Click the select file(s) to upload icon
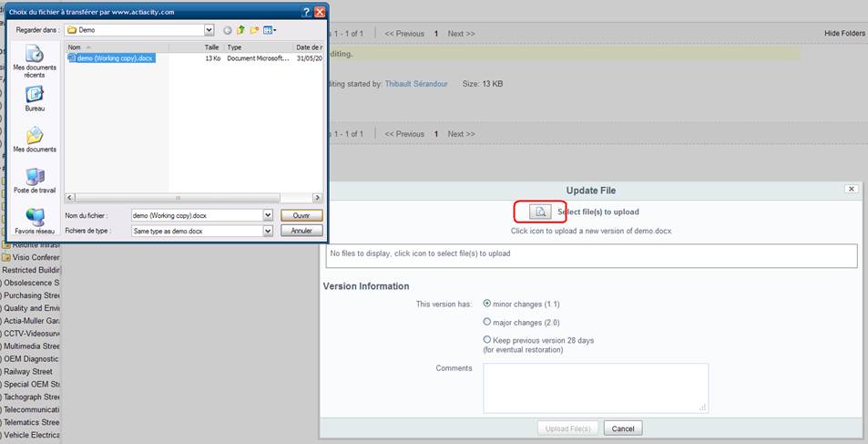Screen dimensions: 868x444 [x=539, y=212]
